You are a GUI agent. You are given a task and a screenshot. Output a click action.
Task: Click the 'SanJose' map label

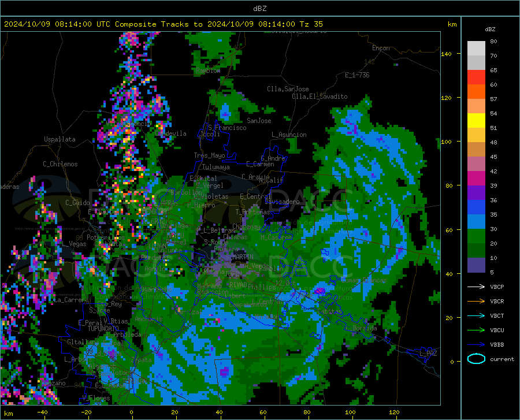point(259,121)
